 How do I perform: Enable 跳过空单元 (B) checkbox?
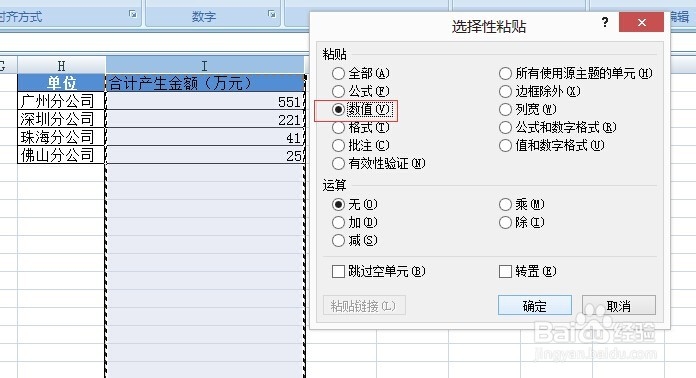pos(379,271)
